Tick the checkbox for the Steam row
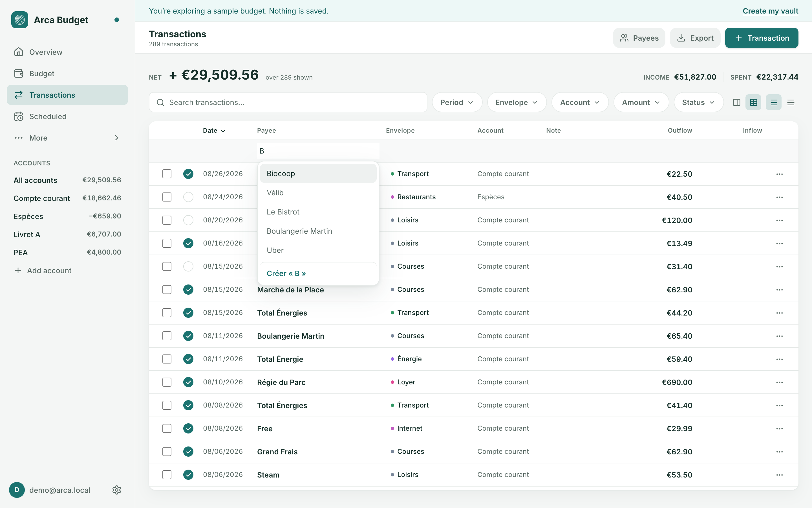This screenshot has width=812, height=508. 167,475
